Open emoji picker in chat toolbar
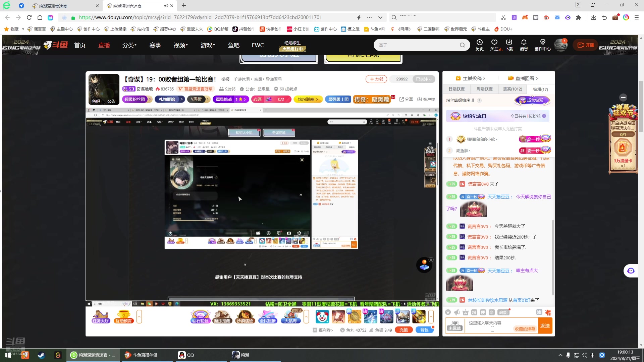This screenshot has height=362, width=644. [x=448, y=312]
